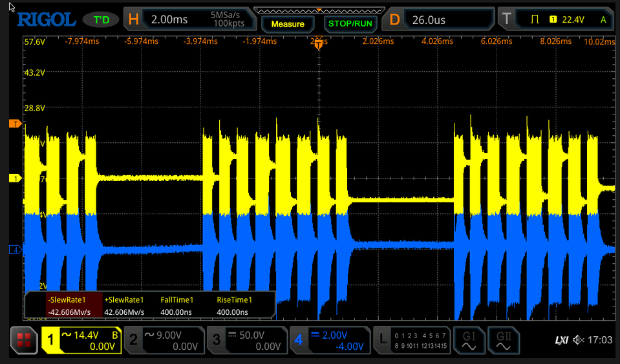Click the RIGOL logo

click(47, 19)
